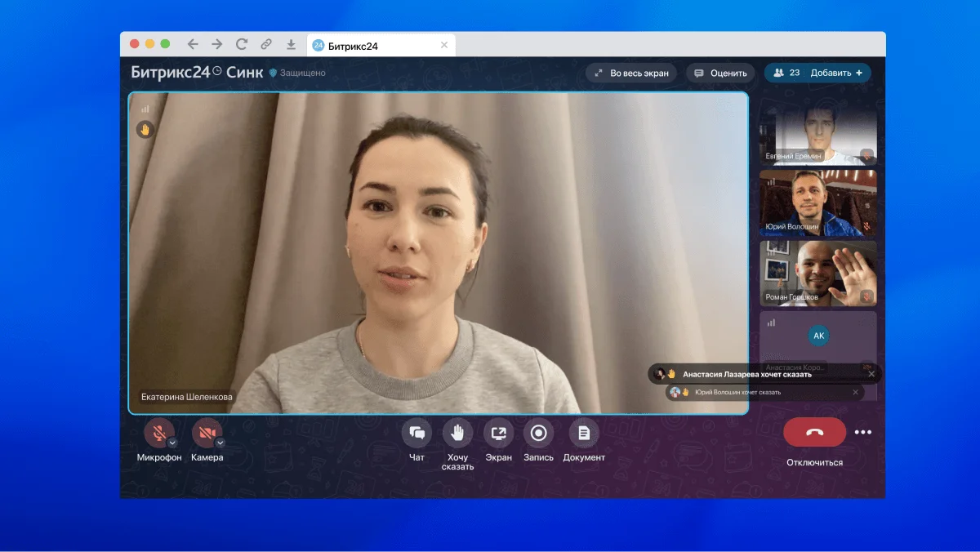The image size is (980, 552).
Task: Start recording with Запись icon
Action: (x=538, y=433)
